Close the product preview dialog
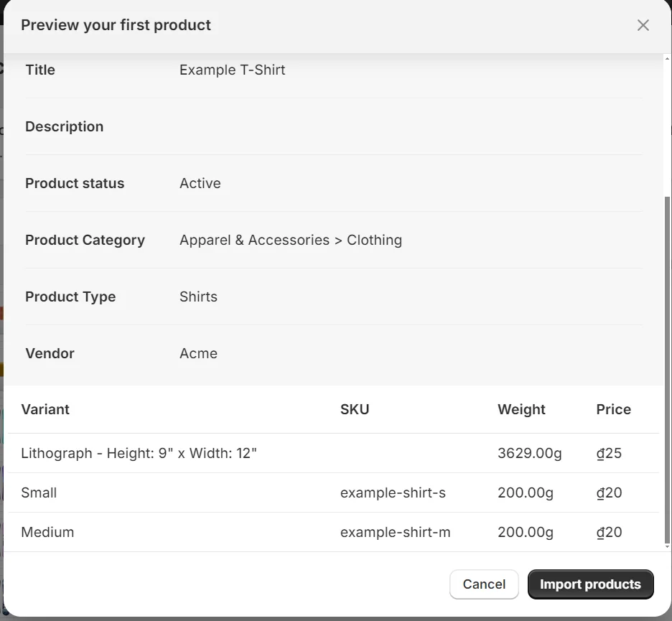Screen dimensions: 672x621 click(643, 25)
